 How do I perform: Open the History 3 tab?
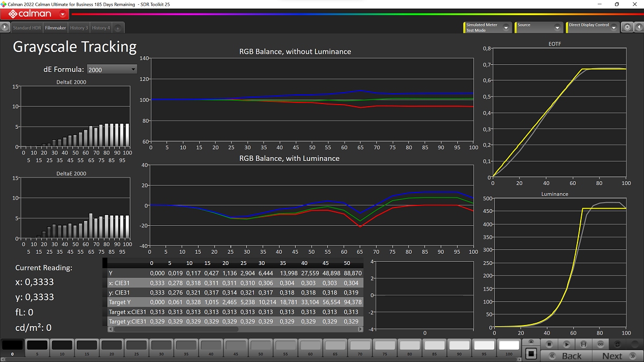pyautogui.click(x=78, y=28)
